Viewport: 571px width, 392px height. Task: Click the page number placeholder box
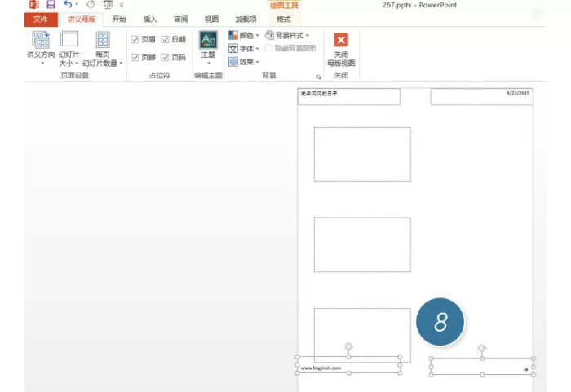pyautogui.click(x=482, y=367)
